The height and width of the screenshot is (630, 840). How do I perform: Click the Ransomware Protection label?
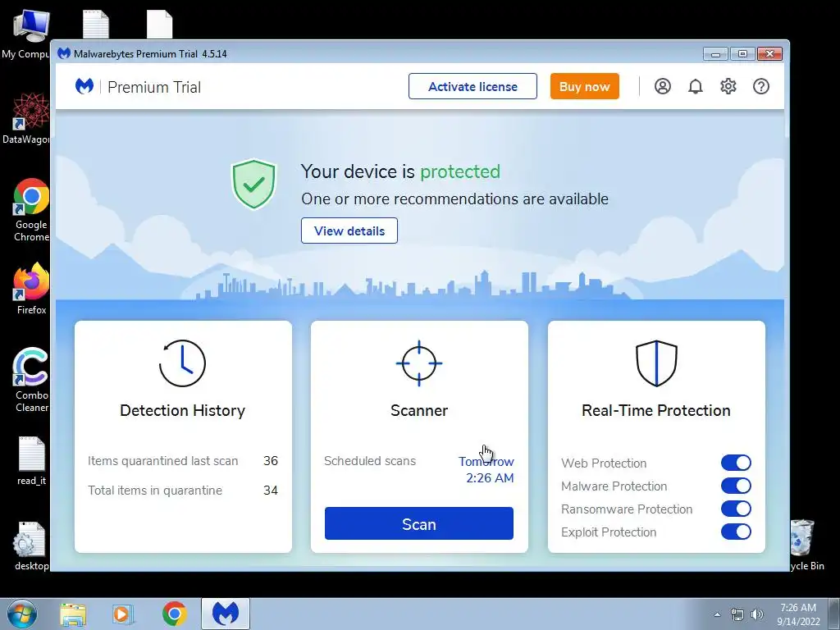coord(627,509)
